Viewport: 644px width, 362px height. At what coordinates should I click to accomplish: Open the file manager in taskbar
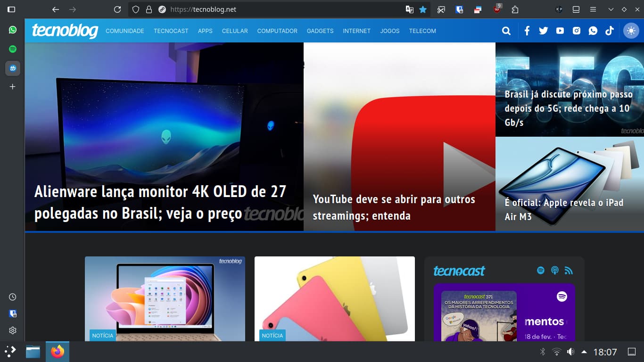pyautogui.click(x=33, y=352)
